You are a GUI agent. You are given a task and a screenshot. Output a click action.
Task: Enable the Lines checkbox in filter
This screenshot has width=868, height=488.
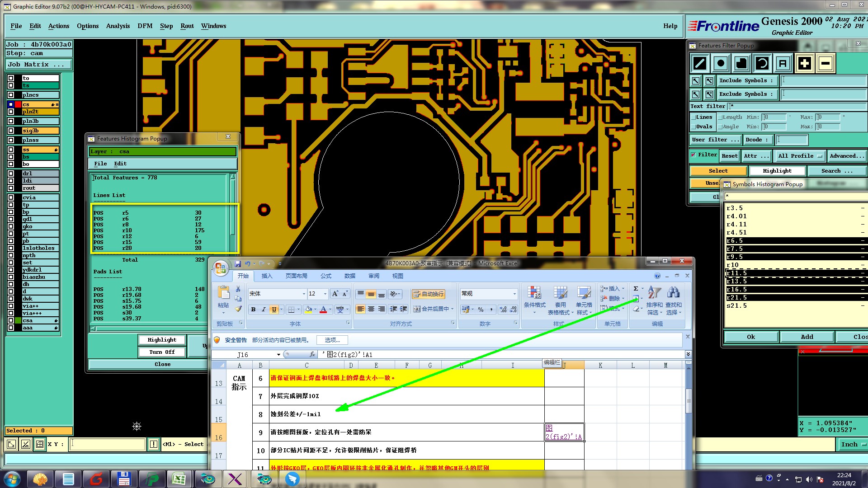point(693,117)
